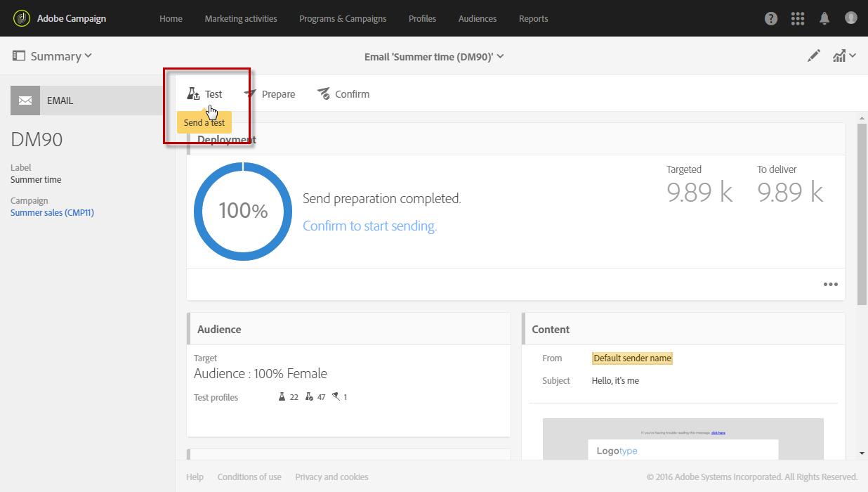
Task: Click the email content preview thumbnail
Action: click(x=683, y=439)
